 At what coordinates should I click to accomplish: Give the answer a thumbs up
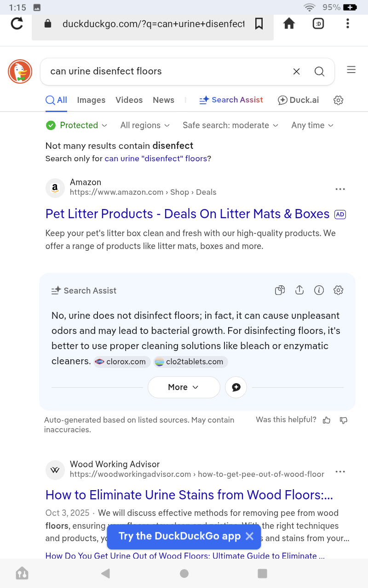[327, 420]
